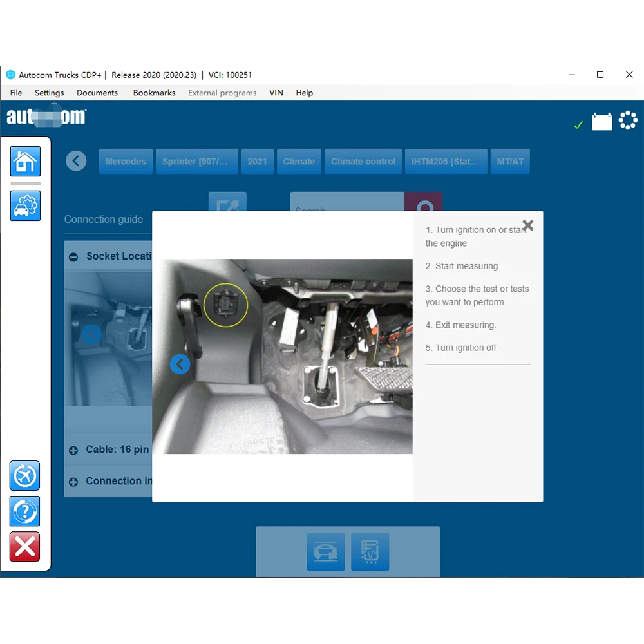Click the socket location thumbnail image

[x=108, y=339]
